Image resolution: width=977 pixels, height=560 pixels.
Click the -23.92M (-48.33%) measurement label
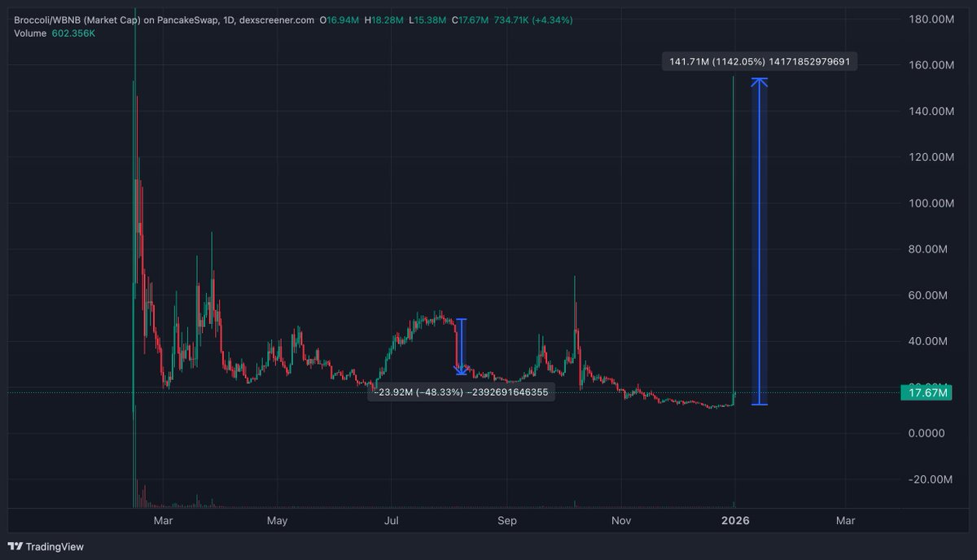pos(462,392)
